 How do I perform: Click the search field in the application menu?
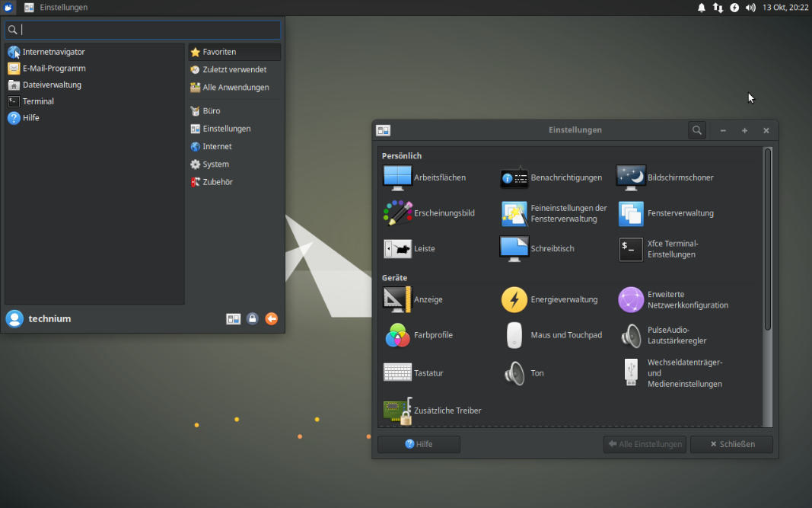pos(142,29)
